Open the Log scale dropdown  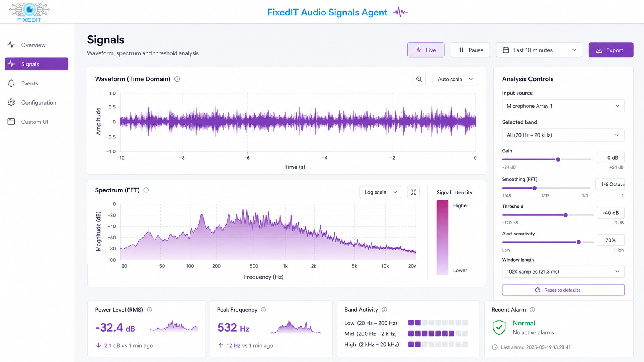pyautogui.click(x=381, y=192)
